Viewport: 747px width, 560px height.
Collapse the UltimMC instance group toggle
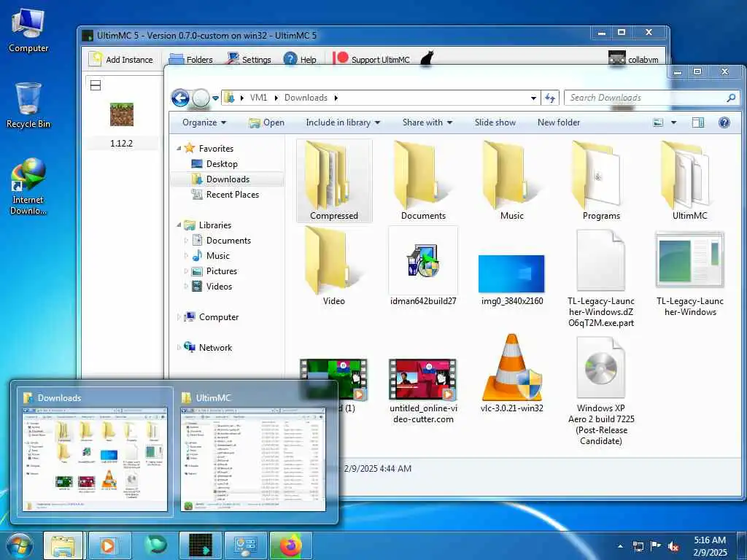(96, 85)
